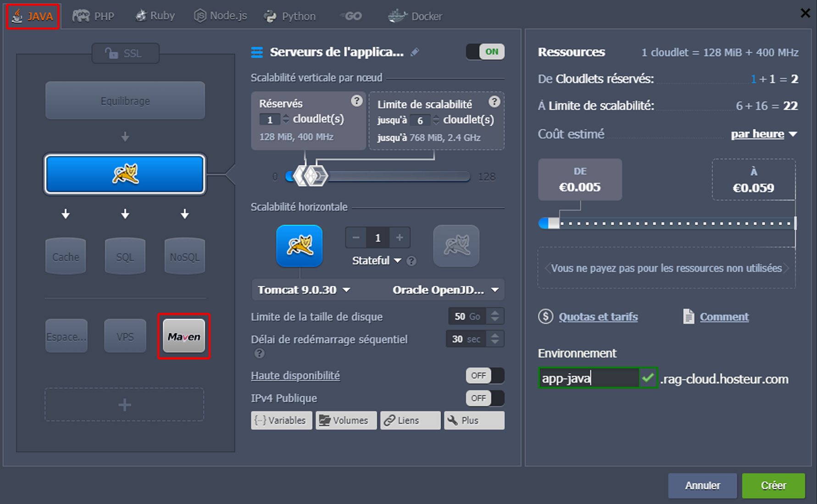
Task: Enable Haute disponibilité toggle
Action: coord(484,376)
